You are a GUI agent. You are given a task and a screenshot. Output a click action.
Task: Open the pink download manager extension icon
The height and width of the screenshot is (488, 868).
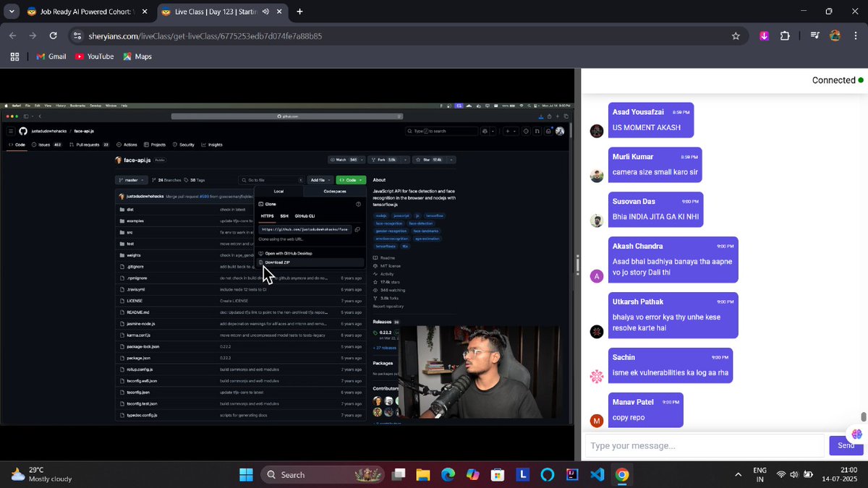(x=764, y=35)
